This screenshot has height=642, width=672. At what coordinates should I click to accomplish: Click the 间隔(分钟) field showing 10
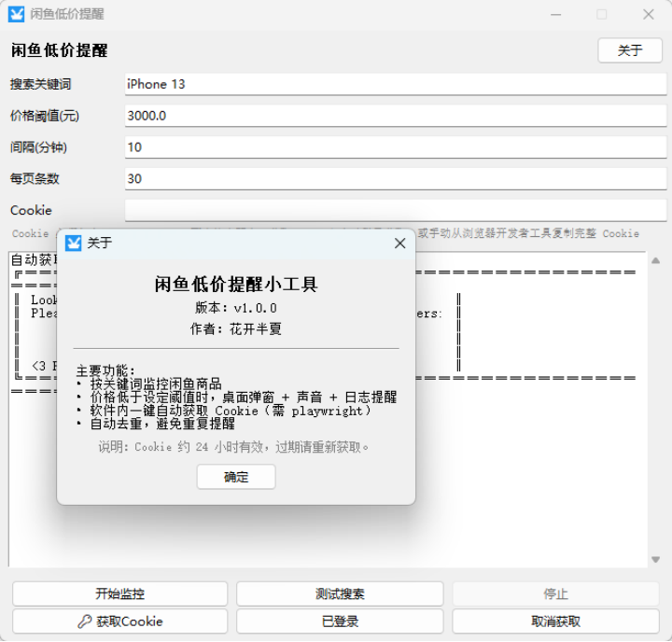coord(395,147)
